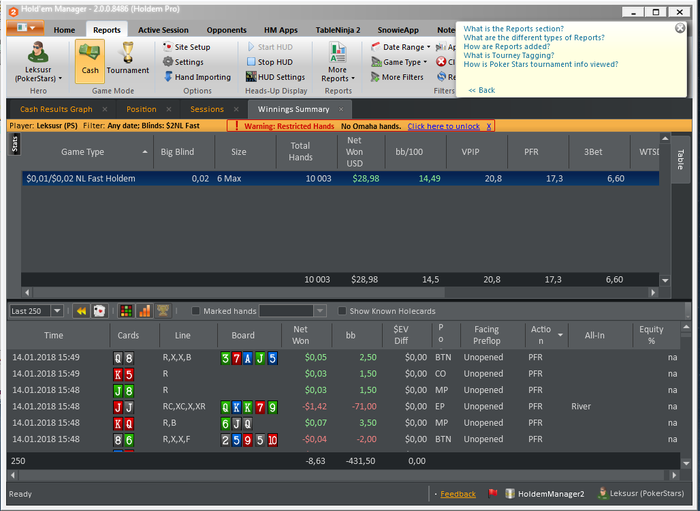Open the Table side panel tab
The width and height of the screenshot is (700, 511).
pyautogui.click(x=680, y=159)
